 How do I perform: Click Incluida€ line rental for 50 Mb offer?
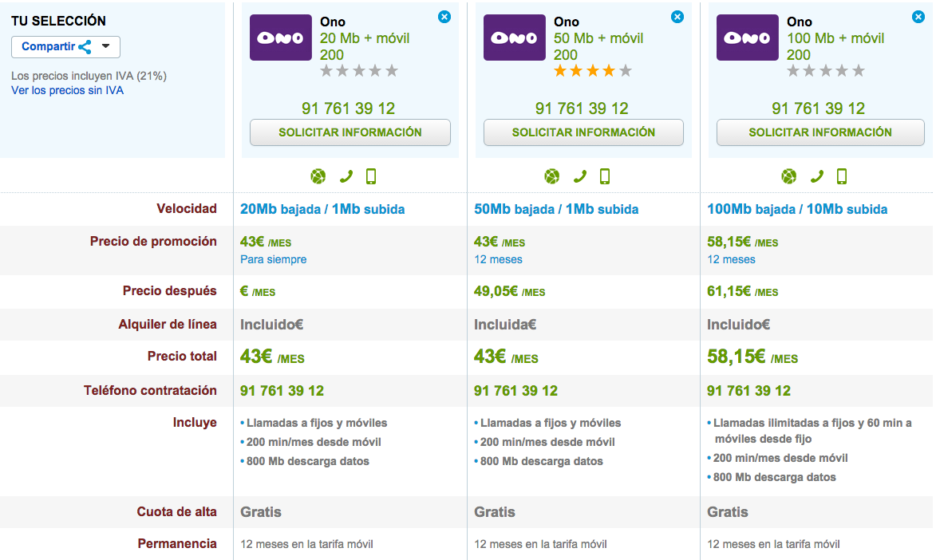(x=505, y=325)
